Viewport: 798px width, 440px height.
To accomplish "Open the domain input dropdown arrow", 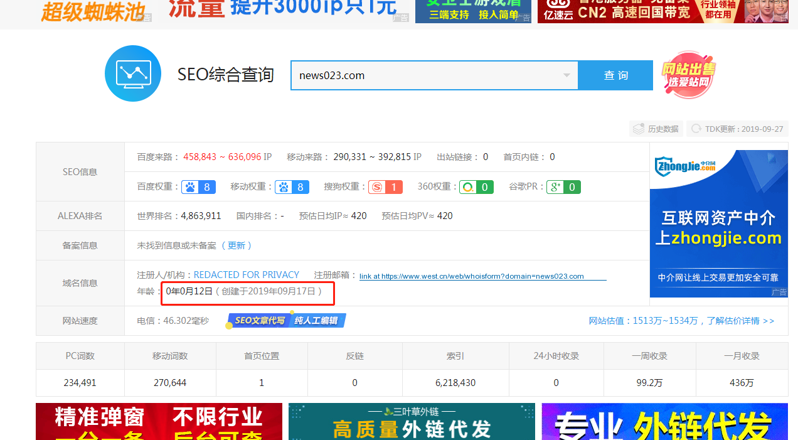I will click(x=566, y=75).
